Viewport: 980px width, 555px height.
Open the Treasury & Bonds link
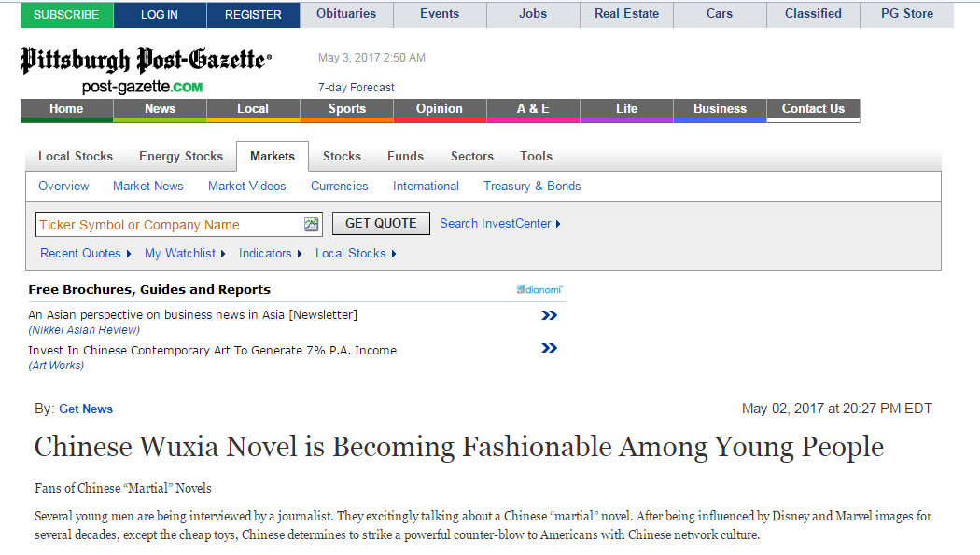532,186
